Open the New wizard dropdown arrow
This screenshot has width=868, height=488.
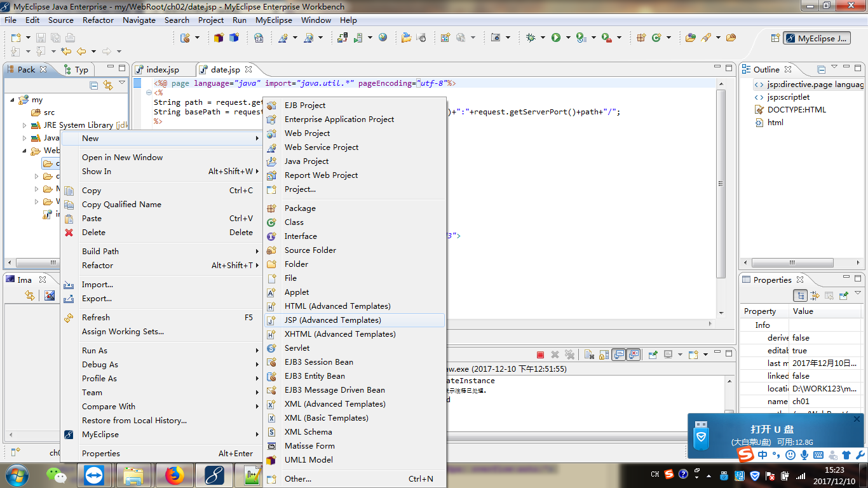[x=27, y=38]
